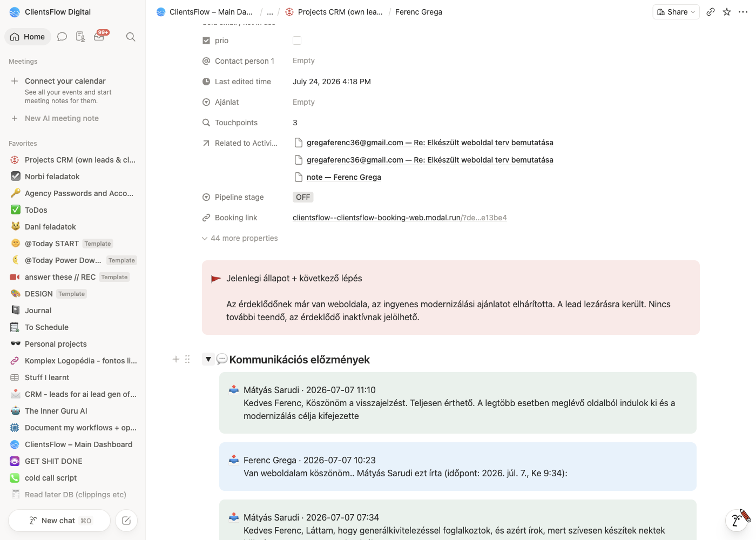Open the DESIGN template page
The width and height of the screenshot is (756, 540).
click(72, 294)
